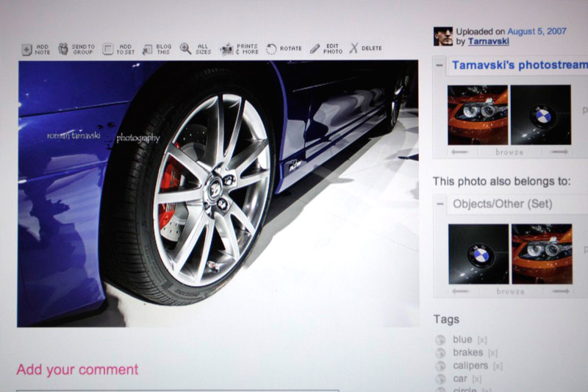Collapse the Objects/Other set section

440,204
